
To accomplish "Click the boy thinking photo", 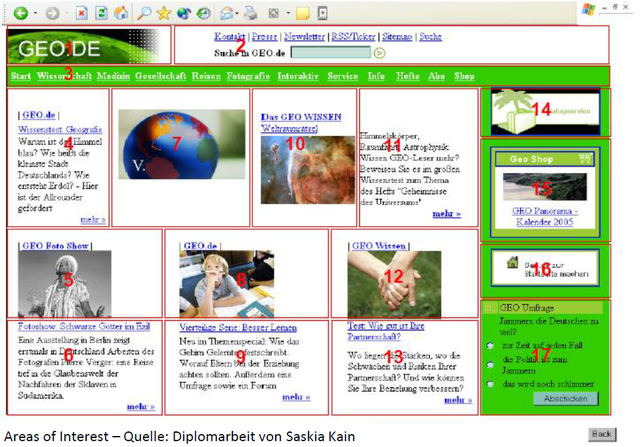I will coord(227,284).
